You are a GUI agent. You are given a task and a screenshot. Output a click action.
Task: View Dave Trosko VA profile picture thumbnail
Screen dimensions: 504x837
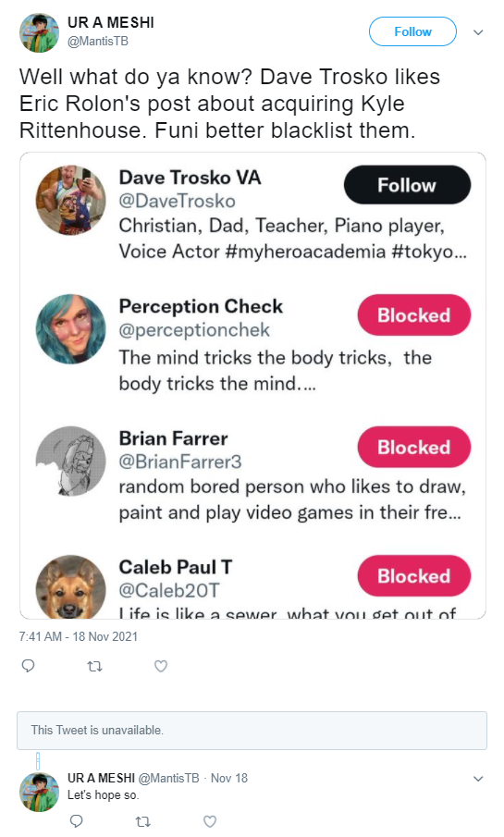pos(70,200)
